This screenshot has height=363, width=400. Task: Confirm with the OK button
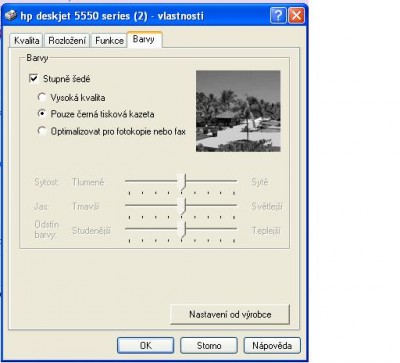[146, 345]
